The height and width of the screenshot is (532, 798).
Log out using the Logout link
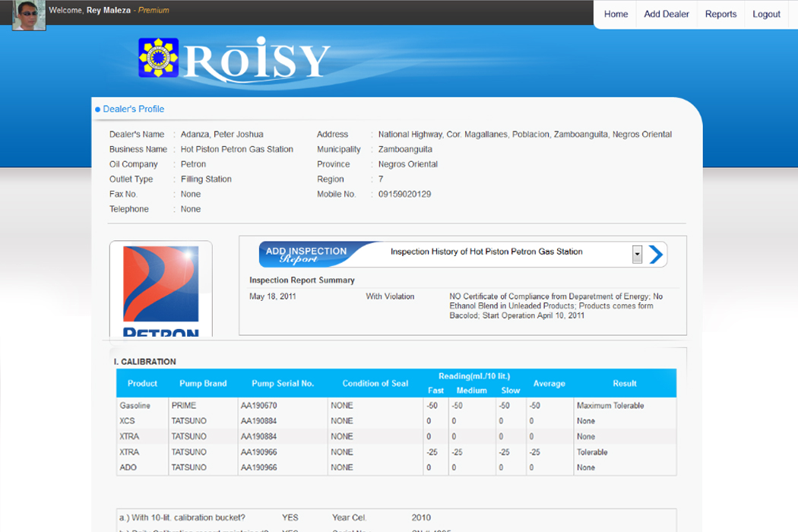(766, 14)
